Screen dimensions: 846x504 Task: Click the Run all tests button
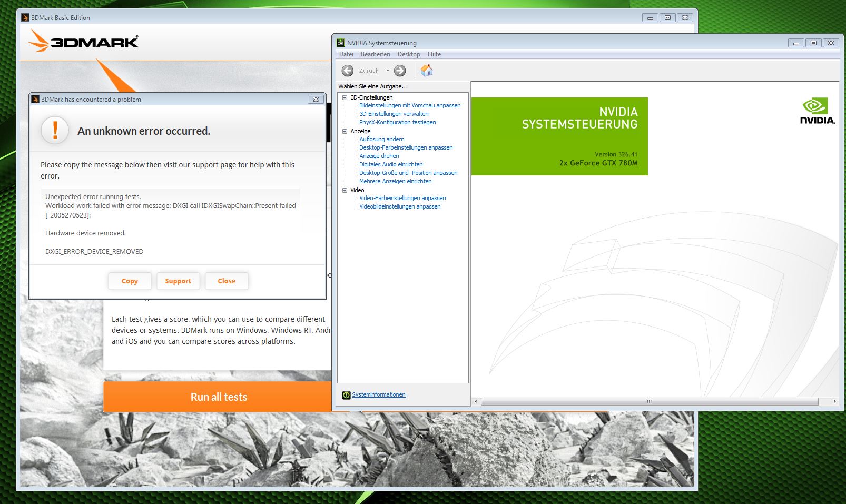[219, 397]
